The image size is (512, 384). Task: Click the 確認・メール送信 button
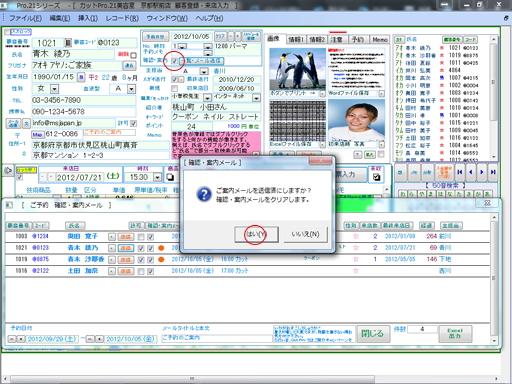tap(202, 61)
